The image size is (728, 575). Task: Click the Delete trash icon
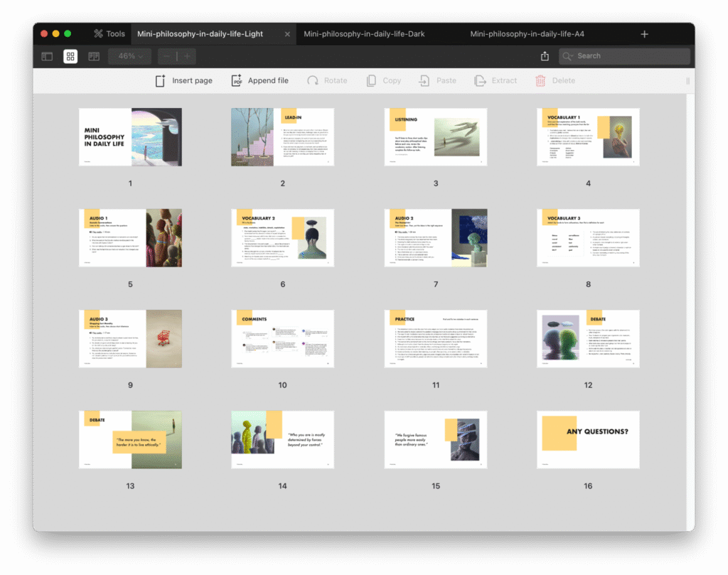[541, 81]
